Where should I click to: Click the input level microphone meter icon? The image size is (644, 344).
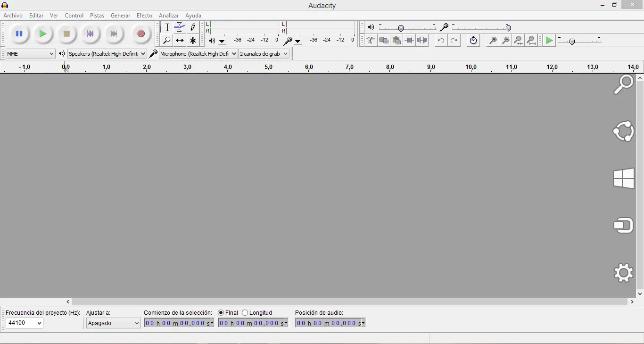(288, 41)
